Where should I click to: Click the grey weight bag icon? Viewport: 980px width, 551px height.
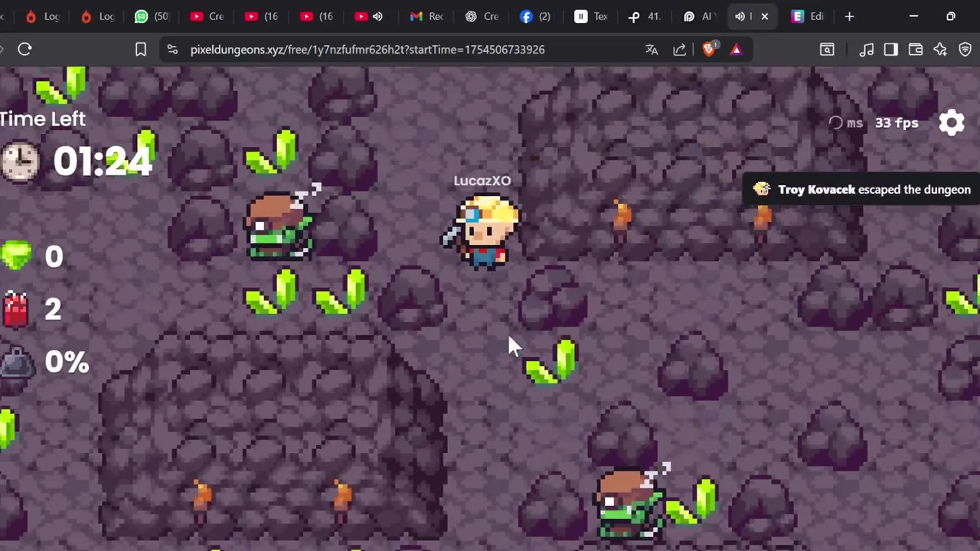(x=17, y=363)
